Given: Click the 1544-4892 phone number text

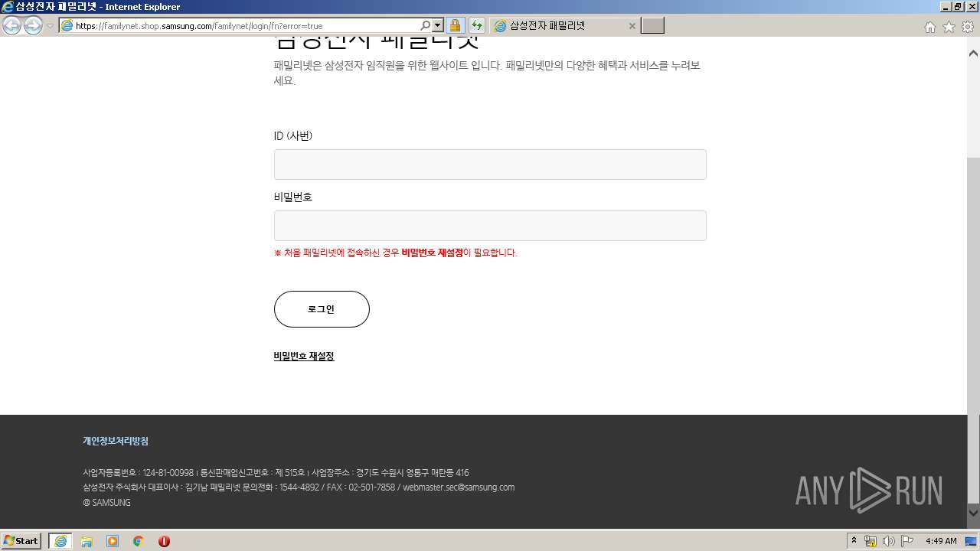Looking at the screenshot, I should click(x=299, y=487).
